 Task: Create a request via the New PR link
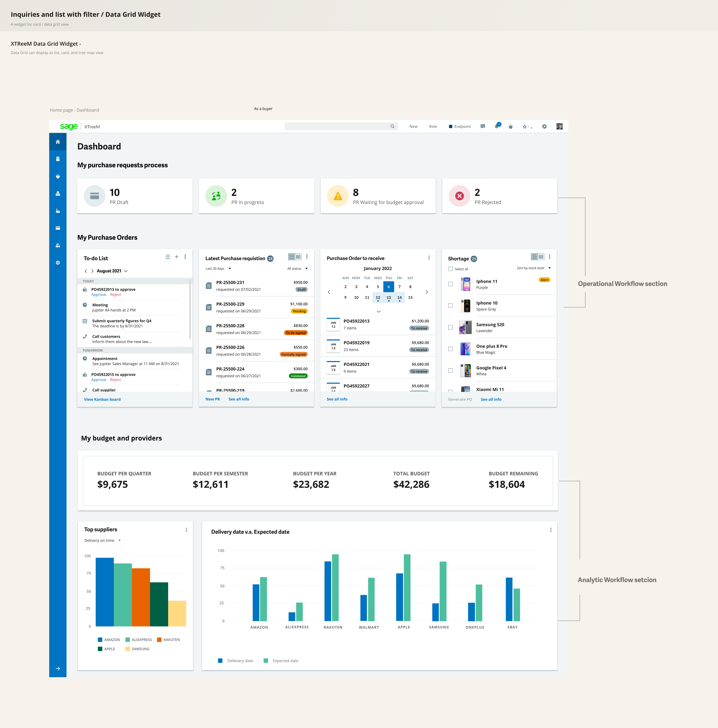click(213, 399)
